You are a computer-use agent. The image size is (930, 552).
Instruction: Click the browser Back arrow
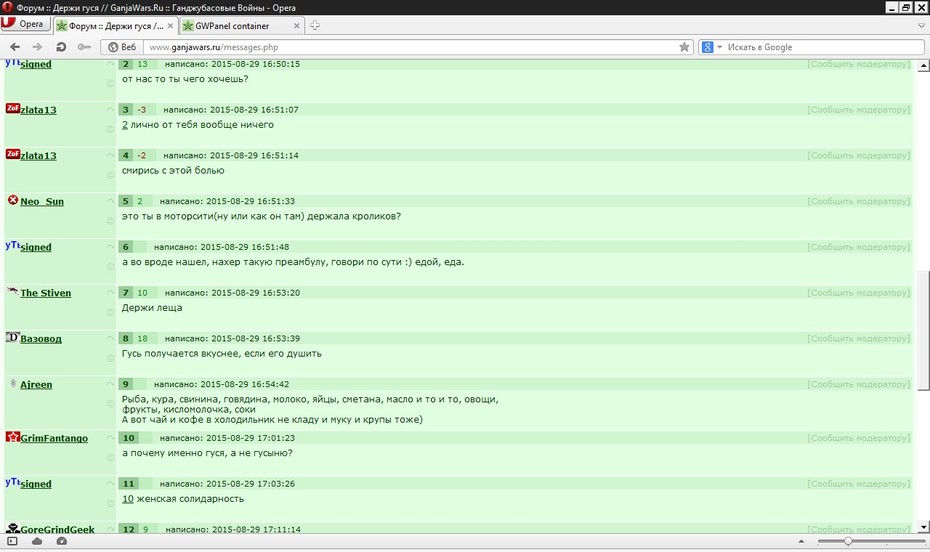(15, 47)
